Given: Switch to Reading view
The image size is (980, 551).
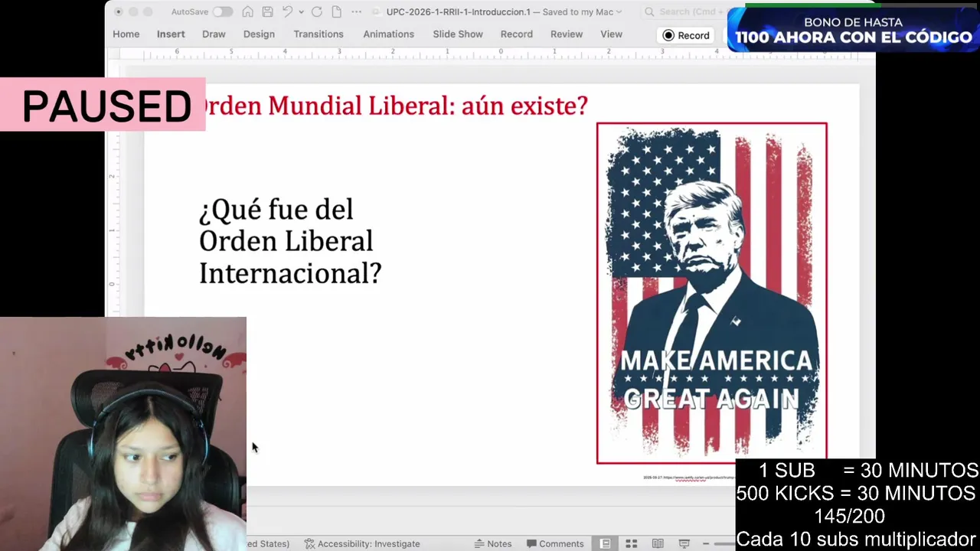Looking at the screenshot, I should pos(658,543).
